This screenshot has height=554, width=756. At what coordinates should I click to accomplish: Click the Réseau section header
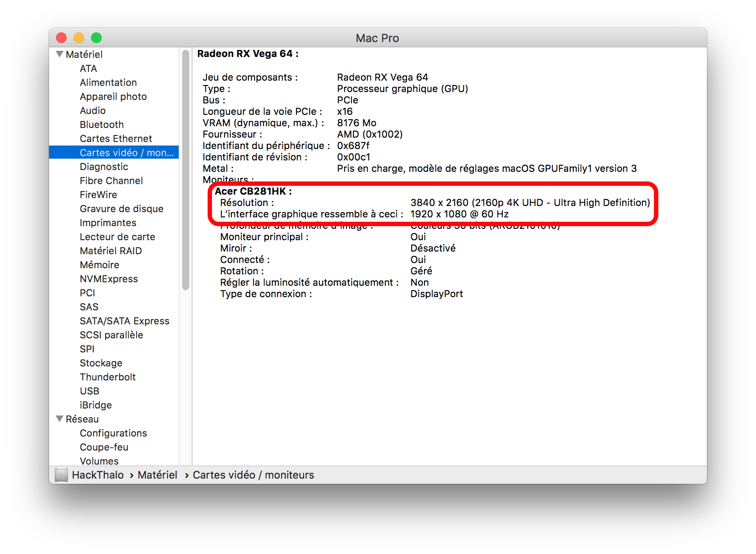(82, 419)
